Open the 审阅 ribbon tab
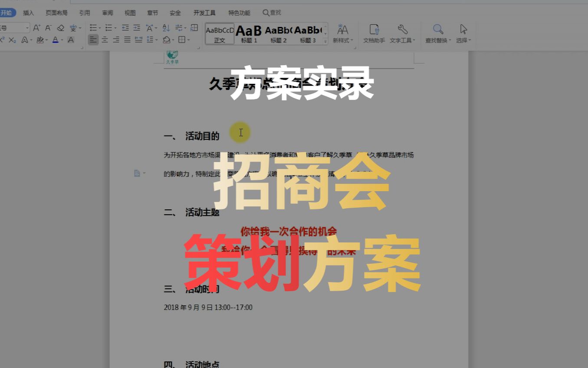Viewport: 588px width, 368px height. click(x=107, y=13)
